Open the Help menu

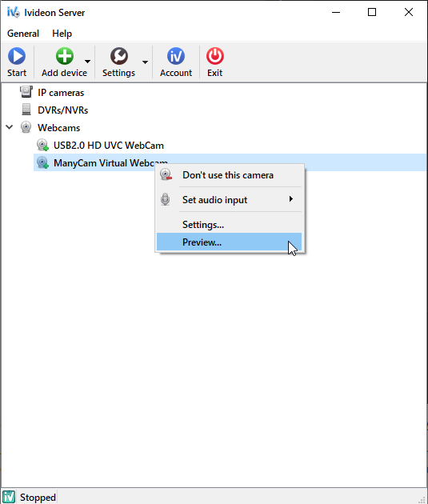pos(62,34)
